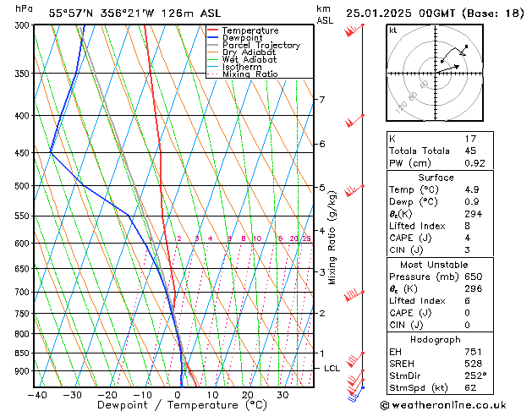Click the '450' pressure level label
Viewport: 532px width, 411px height.
tap(24, 153)
